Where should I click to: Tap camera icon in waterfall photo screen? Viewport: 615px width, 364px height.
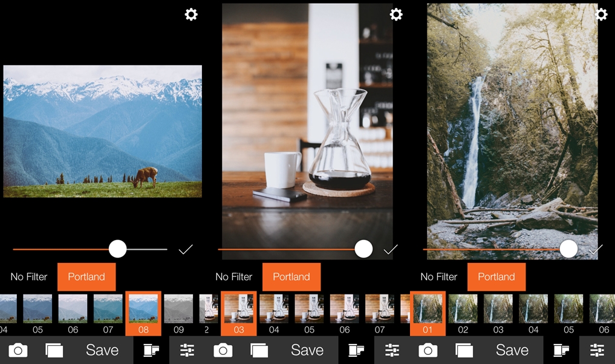click(x=428, y=350)
